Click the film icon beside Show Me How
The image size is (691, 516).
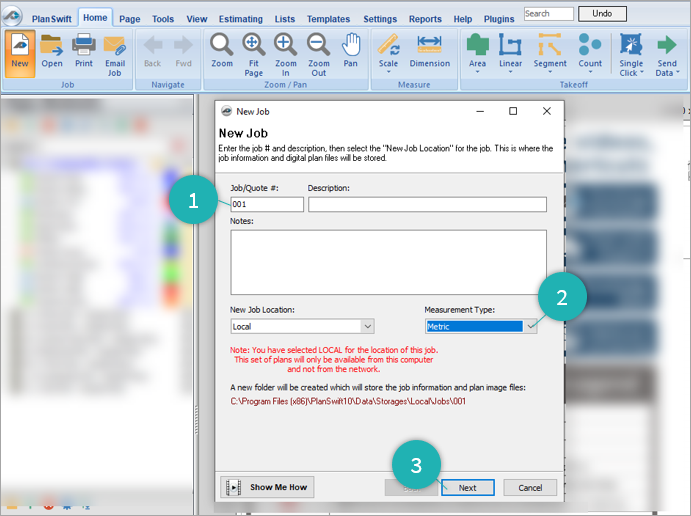[x=233, y=487]
